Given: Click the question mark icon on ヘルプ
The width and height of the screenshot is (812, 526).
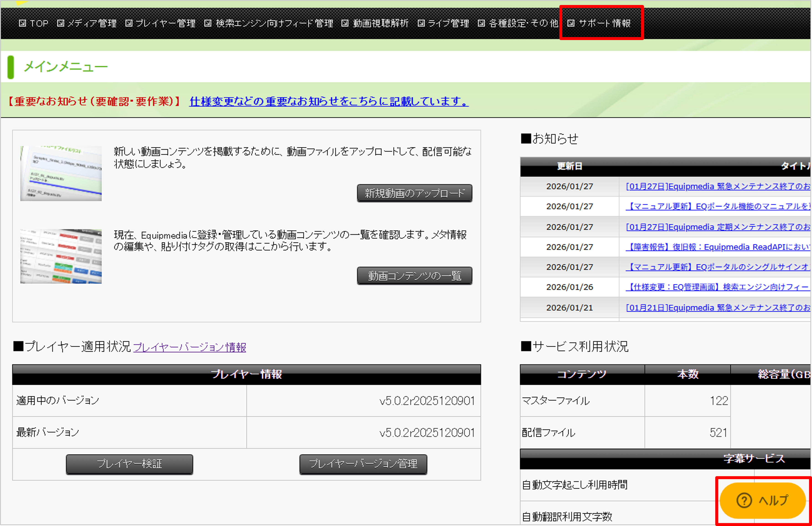Looking at the screenshot, I should (x=744, y=501).
